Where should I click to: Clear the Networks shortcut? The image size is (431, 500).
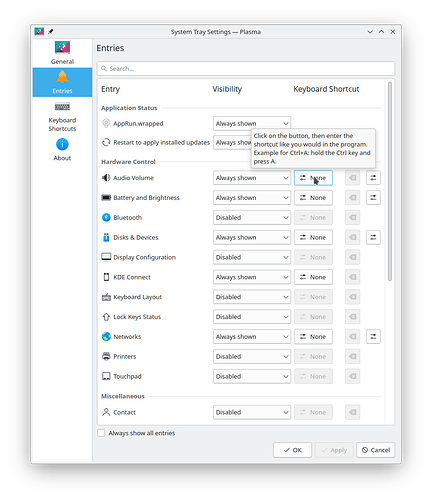352,336
